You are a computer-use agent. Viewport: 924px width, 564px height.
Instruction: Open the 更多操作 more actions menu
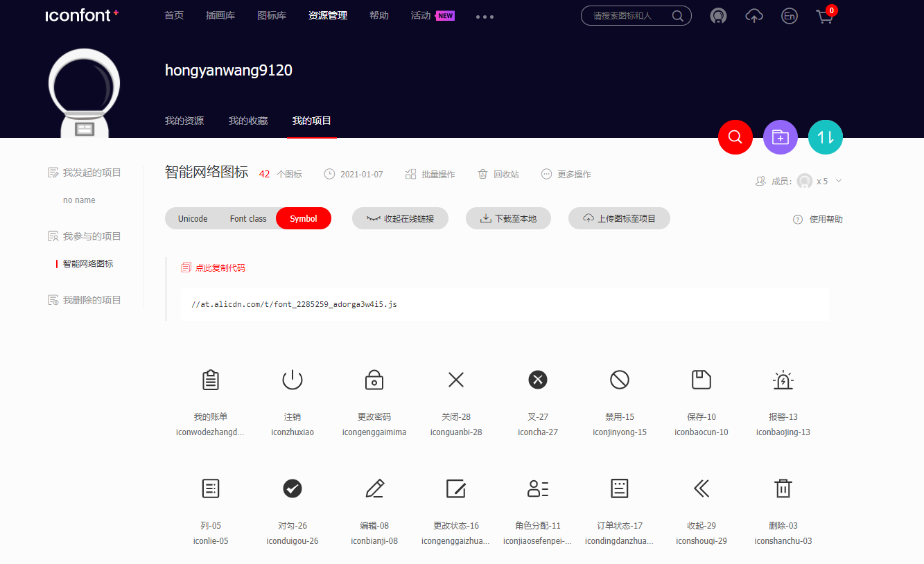click(566, 174)
